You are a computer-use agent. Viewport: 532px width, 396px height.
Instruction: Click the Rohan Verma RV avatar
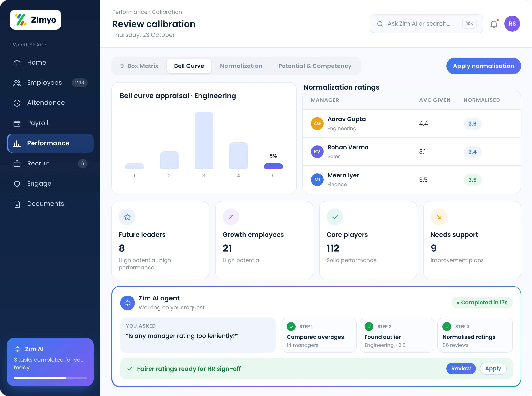click(317, 152)
